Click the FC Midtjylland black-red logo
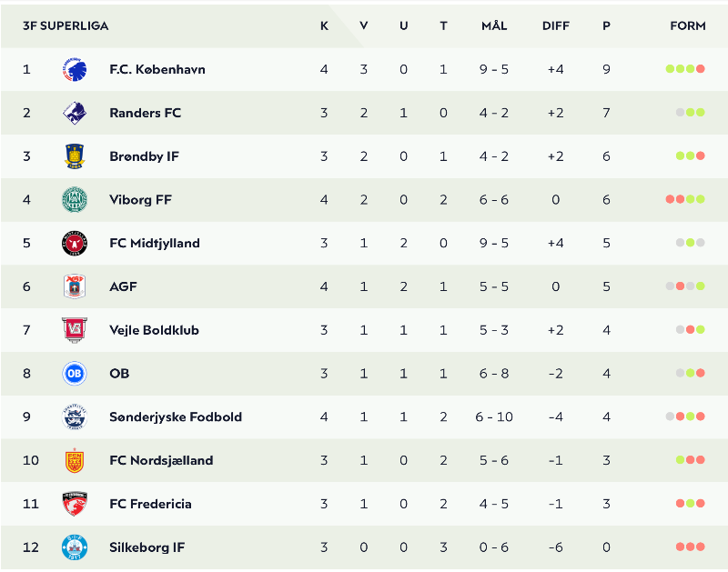 pyautogui.click(x=75, y=243)
